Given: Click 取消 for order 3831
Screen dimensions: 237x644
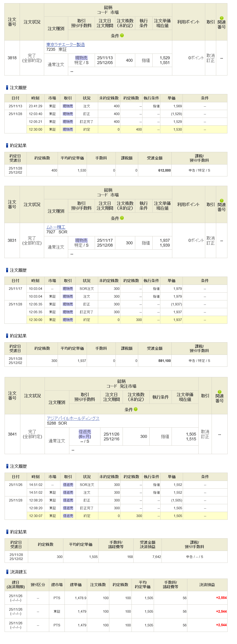Looking at the screenshot, I should pos(210,238).
